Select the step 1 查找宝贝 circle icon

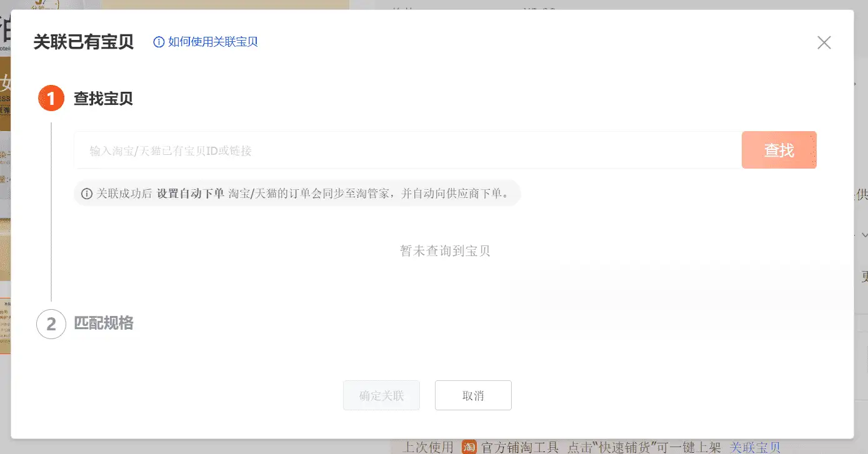51,98
